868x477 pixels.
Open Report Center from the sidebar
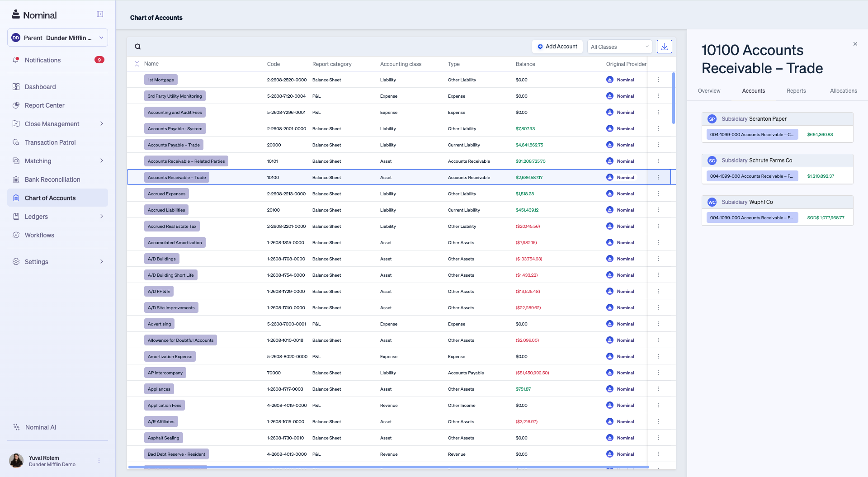click(44, 105)
